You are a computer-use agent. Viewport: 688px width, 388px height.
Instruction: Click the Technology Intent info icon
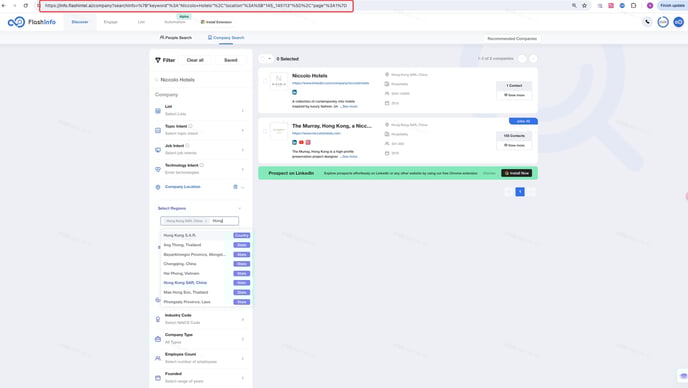tap(202, 165)
